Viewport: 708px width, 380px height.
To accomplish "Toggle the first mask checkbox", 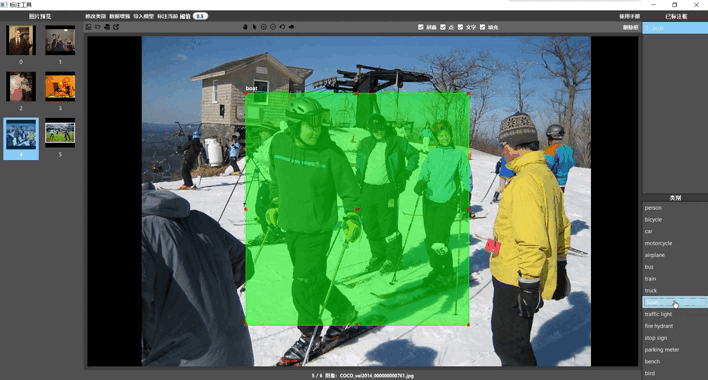I will click(421, 27).
